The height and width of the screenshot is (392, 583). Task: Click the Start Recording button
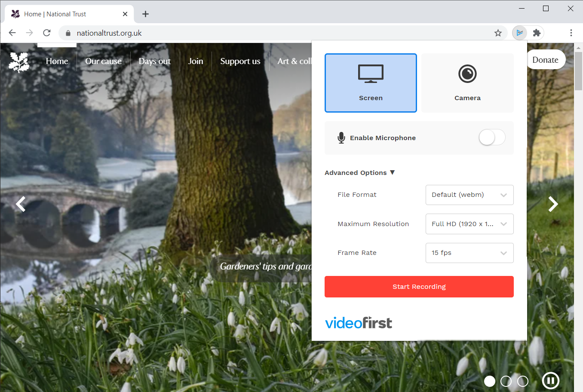pyautogui.click(x=419, y=287)
